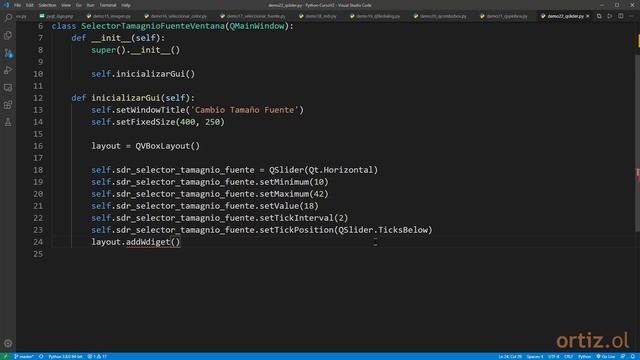Switch to the demo21_qspinbox.py tab
The width and height of the screenshot is (640, 360).
[x=504, y=16]
